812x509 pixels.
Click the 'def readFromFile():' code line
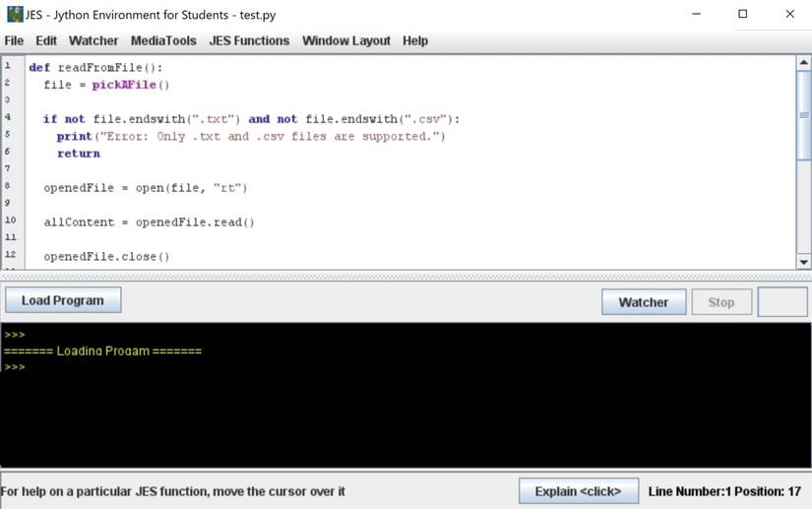pyautogui.click(x=95, y=68)
